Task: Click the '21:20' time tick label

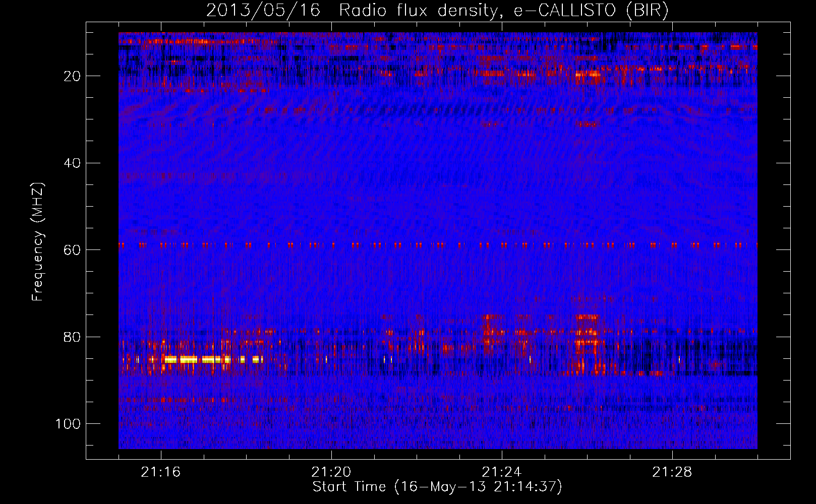Action: [x=331, y=472]
